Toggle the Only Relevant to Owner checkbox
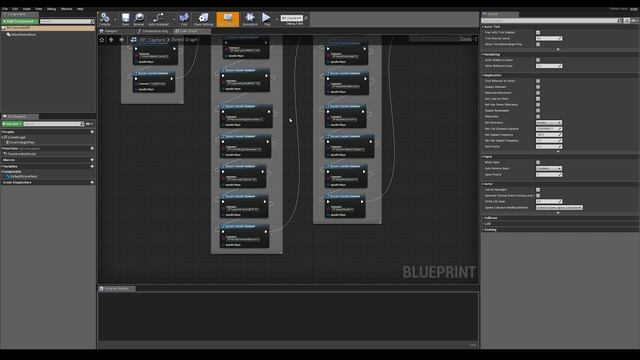 pyautogui.click(x=538, y=81)
